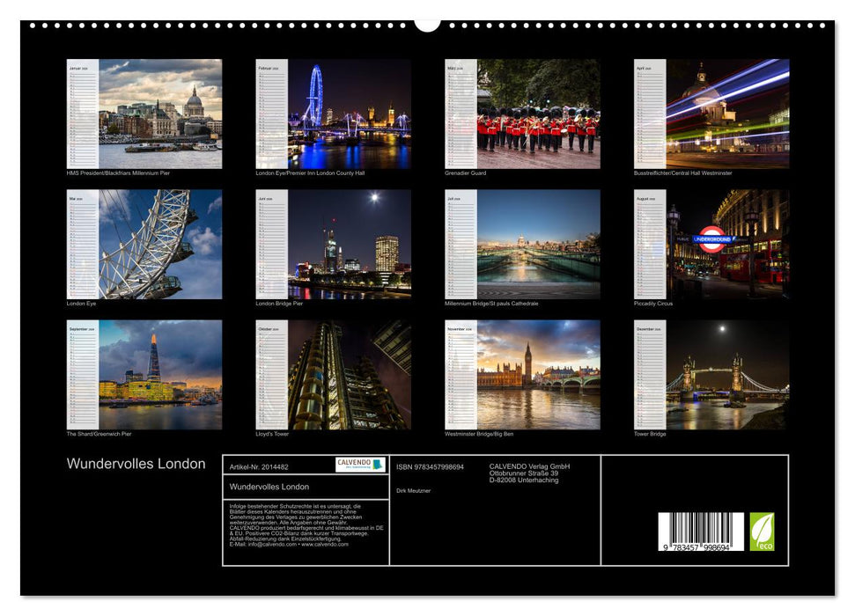Image resolution: width=855 pixels, height=616 pixels.
Task: Click the Dirk Meutzner author name
Action: coord(414,491)
